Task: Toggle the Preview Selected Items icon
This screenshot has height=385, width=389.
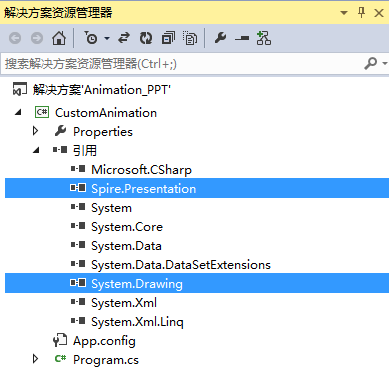Action: tap(242, 38)
